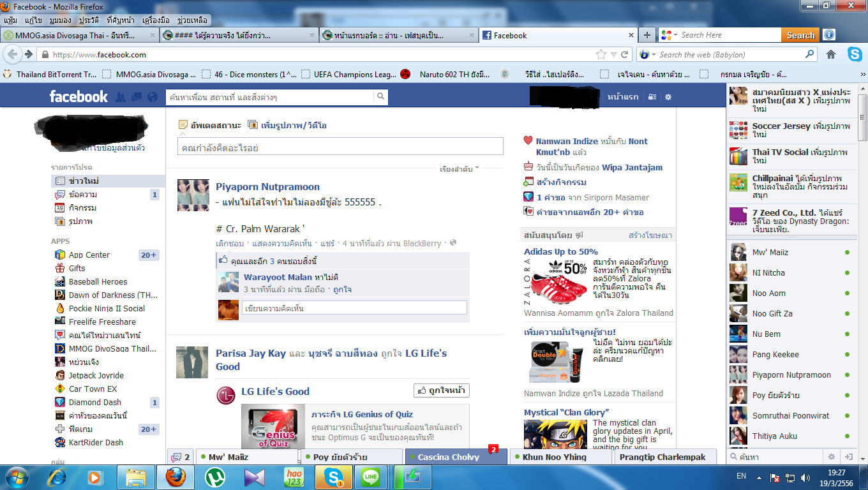
Task: Go to หน้าแรก home link
Action: [x=623, y=97]
